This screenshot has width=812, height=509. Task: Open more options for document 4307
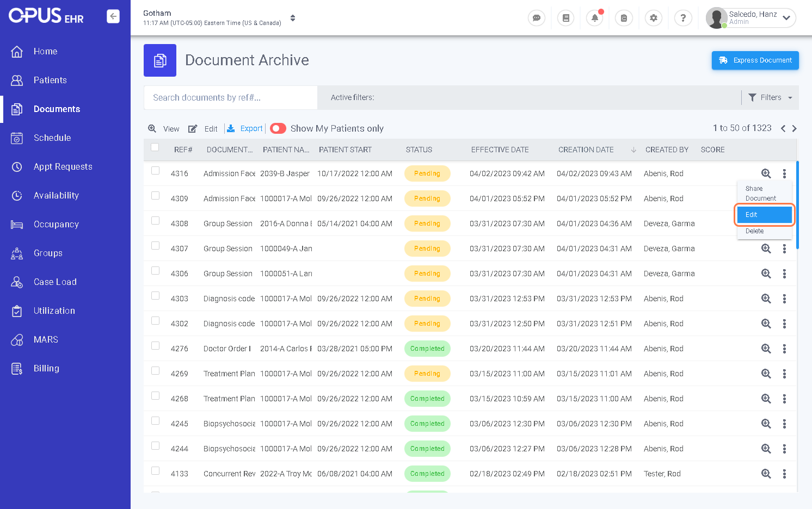[x=784, y=249]
